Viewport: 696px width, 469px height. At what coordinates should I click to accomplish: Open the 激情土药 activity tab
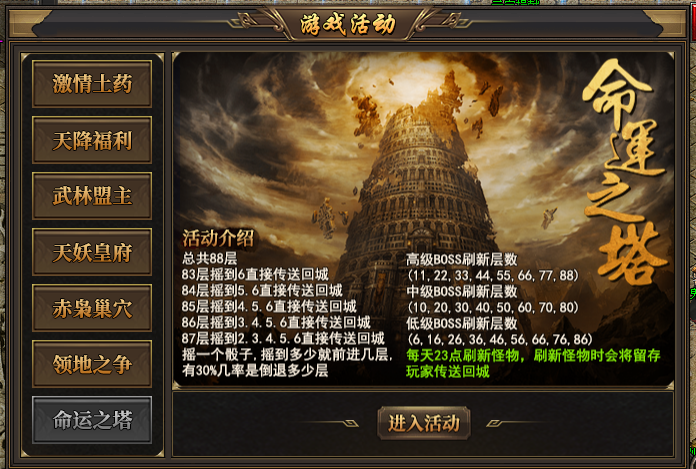tap(92, 84)
